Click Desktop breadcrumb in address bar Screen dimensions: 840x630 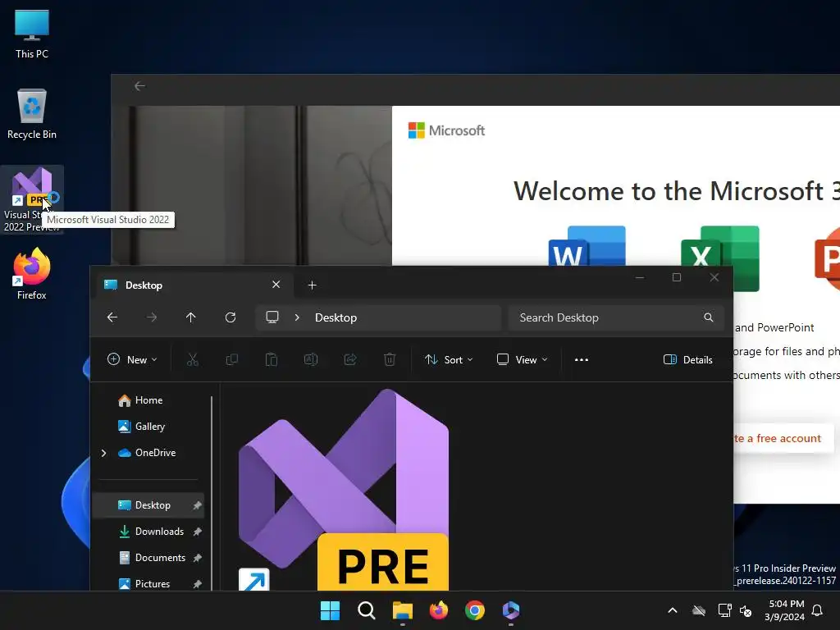click(336, 317)
